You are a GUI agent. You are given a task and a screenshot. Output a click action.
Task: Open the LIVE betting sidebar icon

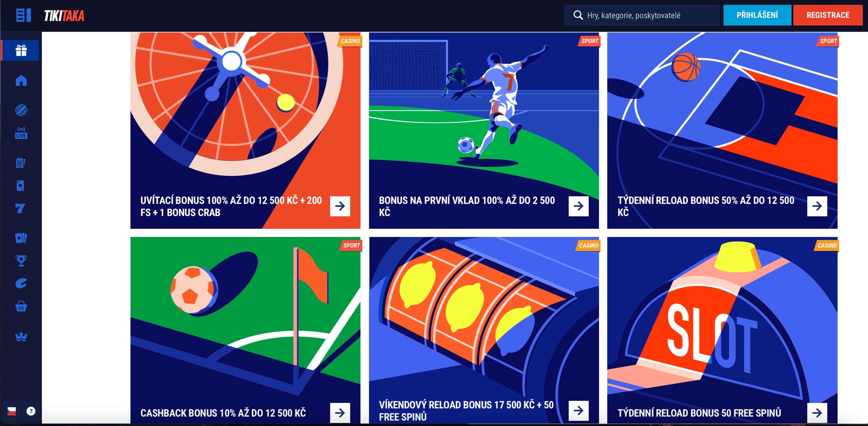[x=21, y=133]
